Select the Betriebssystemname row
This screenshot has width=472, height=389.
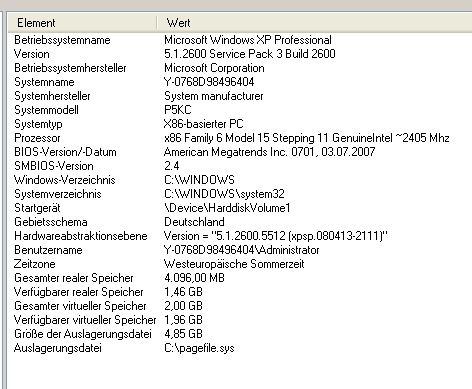[x=62, y=40]
